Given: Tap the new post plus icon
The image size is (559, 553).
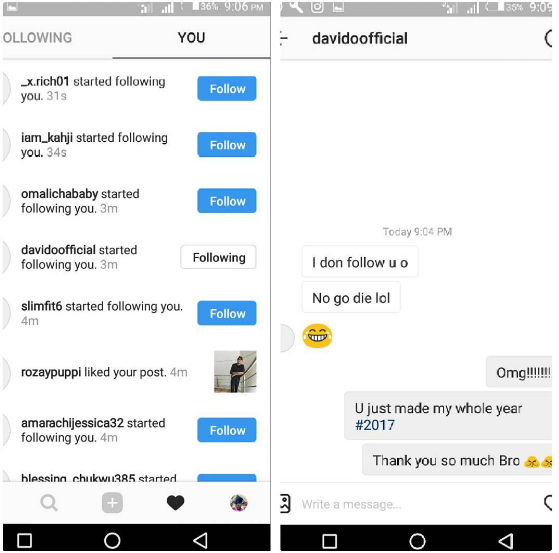Looking at the screenshot, I should point(112,503).
